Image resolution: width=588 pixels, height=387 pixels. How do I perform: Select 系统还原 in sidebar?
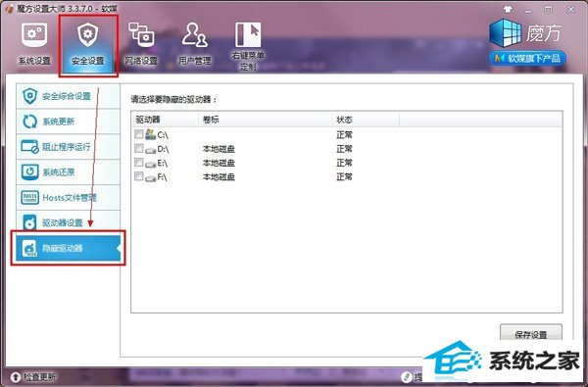pyautogui.click(x=68, y=172)
